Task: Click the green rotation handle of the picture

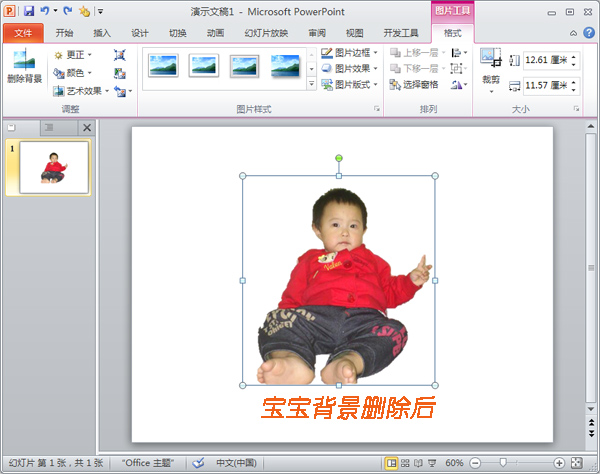Action: tap(339, 158)
